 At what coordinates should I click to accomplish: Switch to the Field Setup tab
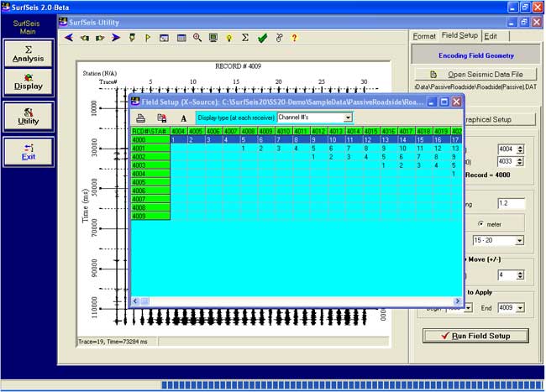pos(459,35)
